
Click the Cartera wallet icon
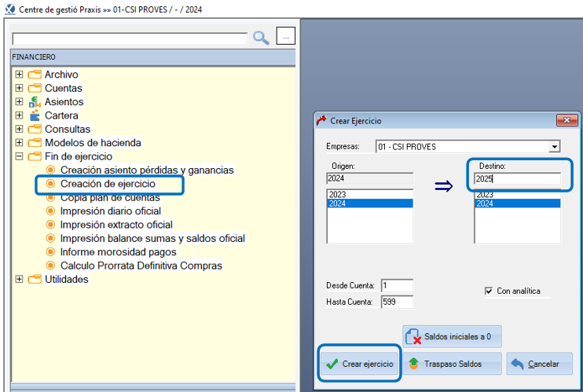(35, 115)
